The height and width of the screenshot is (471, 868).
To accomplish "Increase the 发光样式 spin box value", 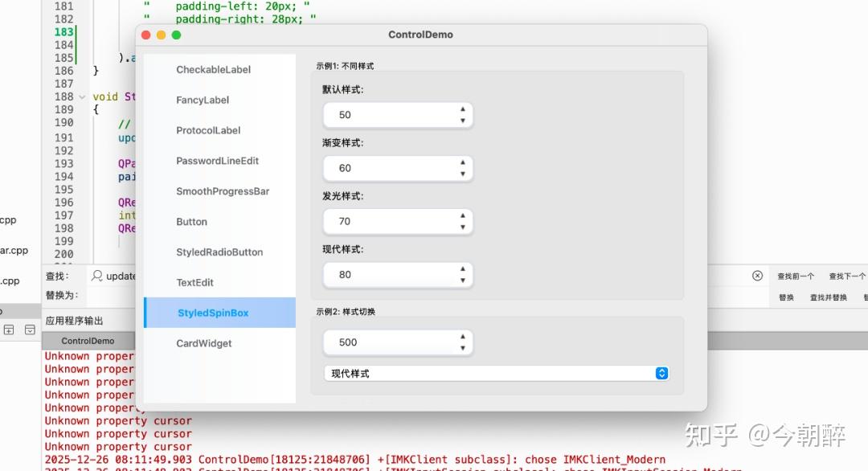I will pos(463,216).
